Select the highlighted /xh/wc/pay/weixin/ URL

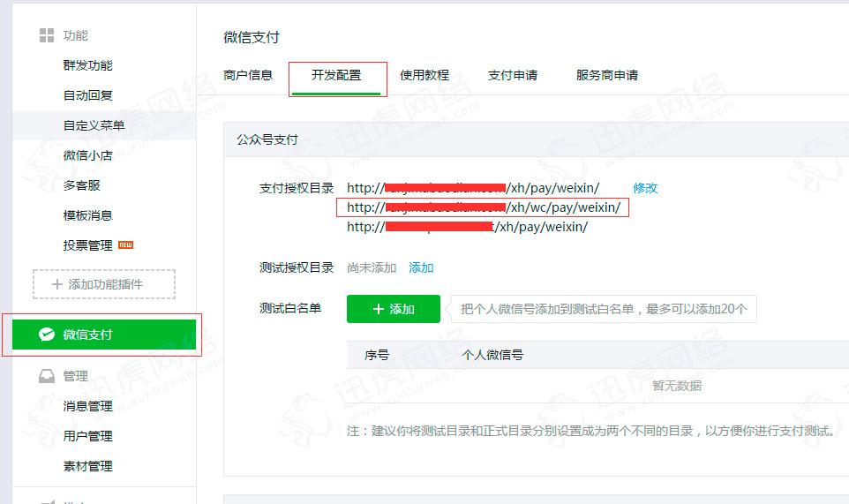click(483, 207)
